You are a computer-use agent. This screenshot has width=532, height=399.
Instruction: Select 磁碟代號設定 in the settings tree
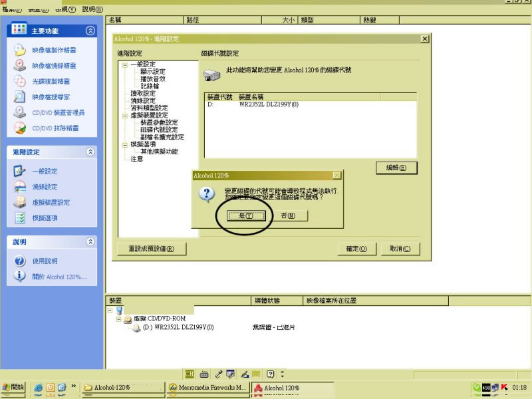coord(159,130)
